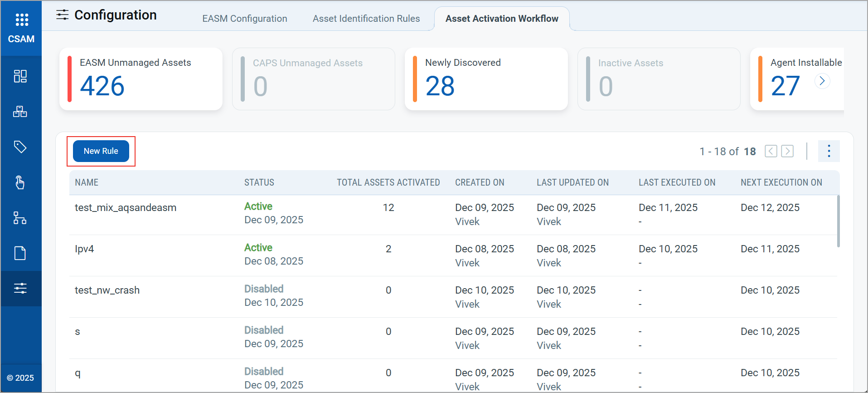Screen dimensions: 868x393
Task: Open the inventory blocks icon in sidebar
Action: 20,112
